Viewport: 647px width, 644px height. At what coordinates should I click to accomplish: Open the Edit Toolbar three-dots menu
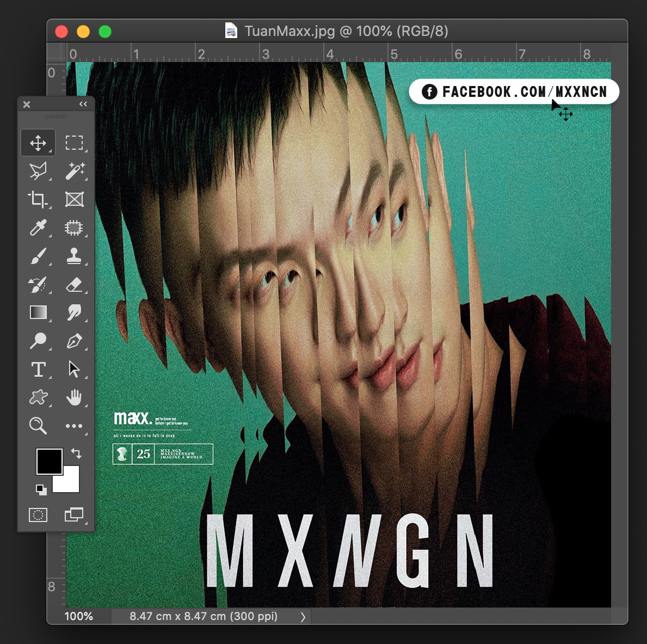(74, 426)
